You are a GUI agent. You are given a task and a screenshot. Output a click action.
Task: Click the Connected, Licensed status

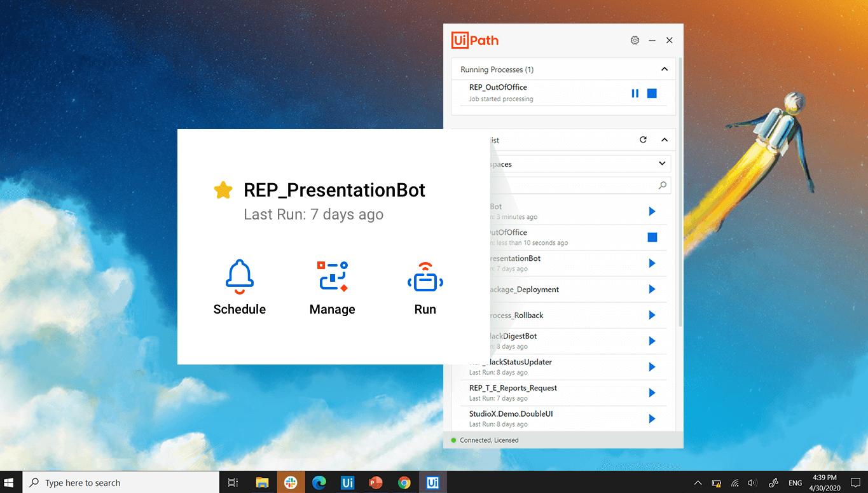click(x=489, y=440)
